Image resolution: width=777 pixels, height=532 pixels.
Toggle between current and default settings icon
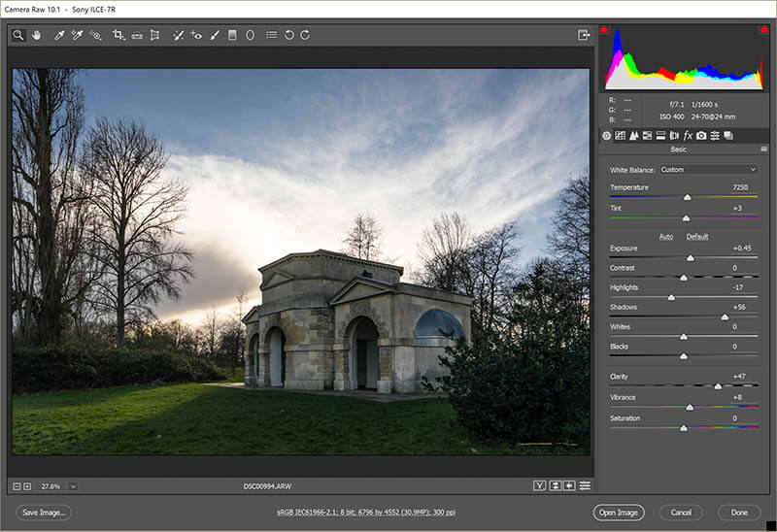pos(586,486)
